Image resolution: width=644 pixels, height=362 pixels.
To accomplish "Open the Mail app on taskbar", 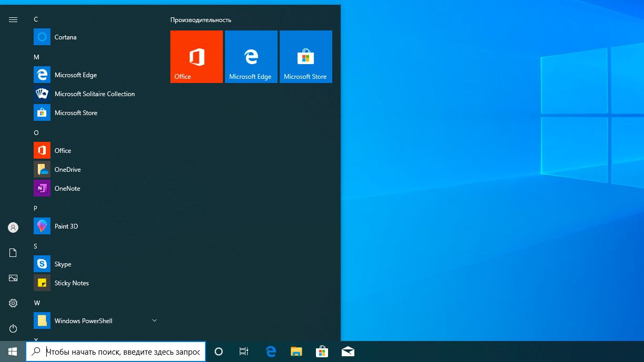I will [347, 352].
